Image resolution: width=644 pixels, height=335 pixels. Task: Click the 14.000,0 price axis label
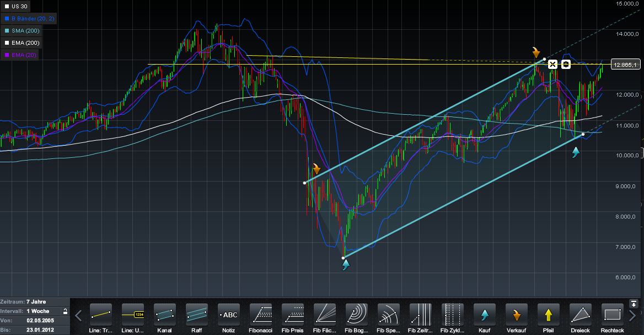pyautogui.click(x=627, y=34)
